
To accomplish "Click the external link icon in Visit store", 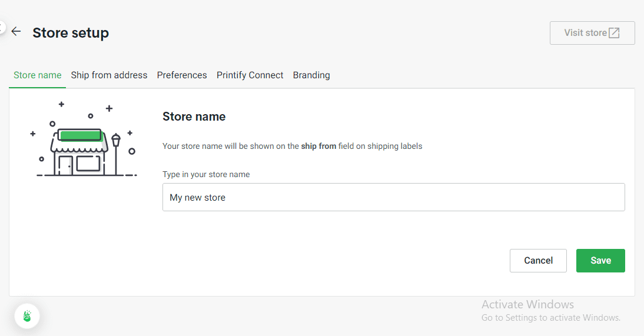I will coord(614,33).
